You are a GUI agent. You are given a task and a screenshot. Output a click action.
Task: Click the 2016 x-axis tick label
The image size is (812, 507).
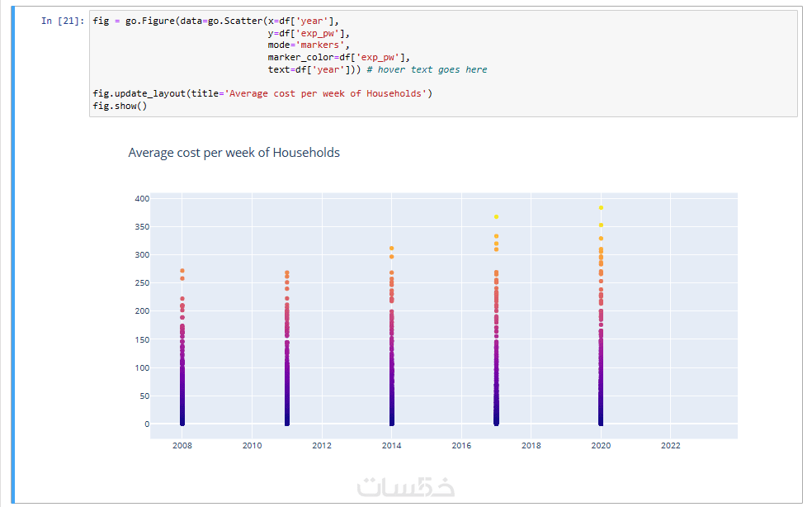coord(461,446)
